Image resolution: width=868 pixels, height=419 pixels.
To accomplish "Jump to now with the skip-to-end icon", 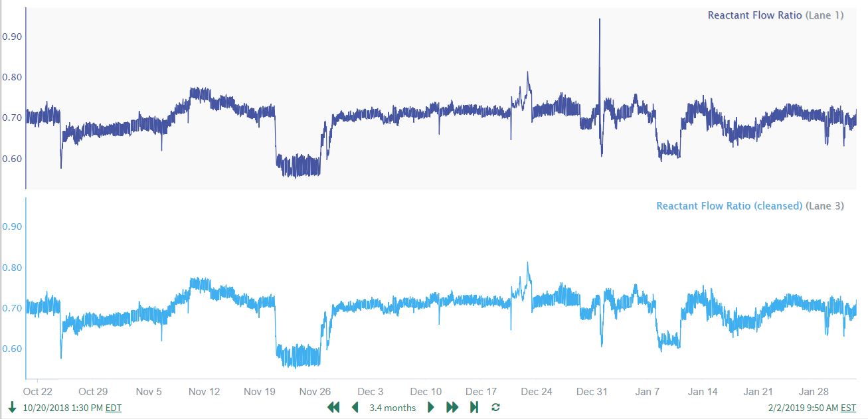I will [x=474, y=407].
